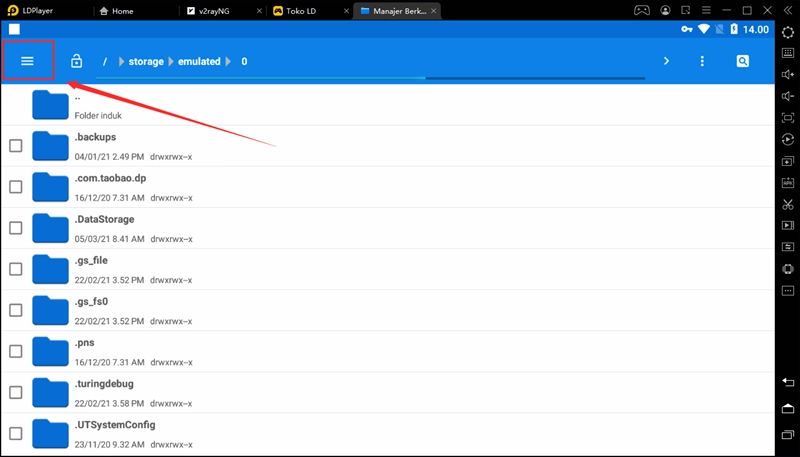This screenshot has height=457, width=800.
Task: Click the padlock root-access icon
Action: (x=77, y=61)
